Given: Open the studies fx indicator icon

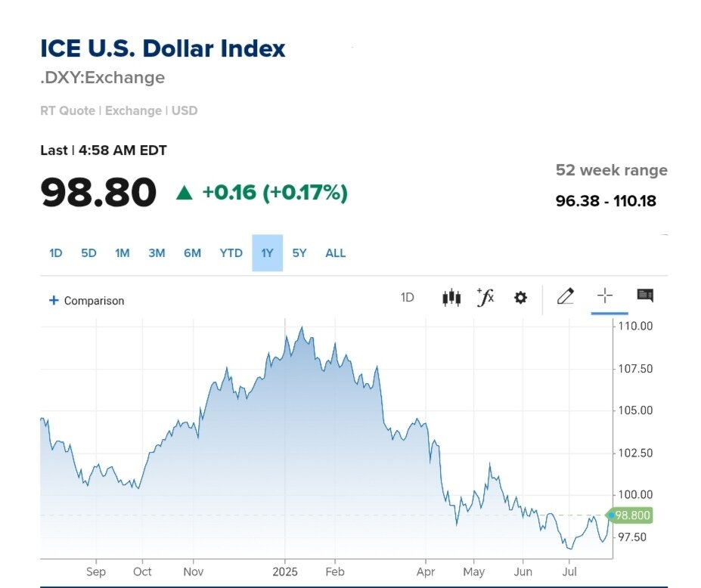Looking at the screenshot, I should coord(485,297).
